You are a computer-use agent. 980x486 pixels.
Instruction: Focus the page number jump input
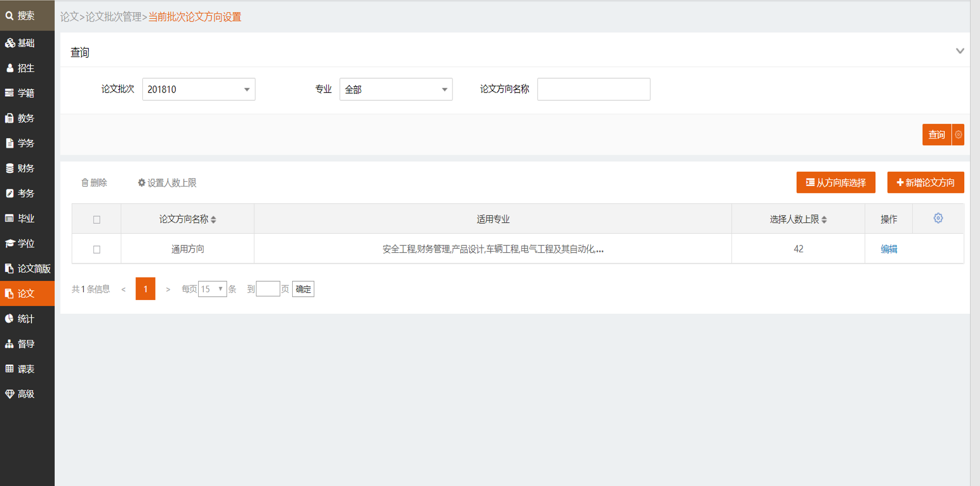267,289
